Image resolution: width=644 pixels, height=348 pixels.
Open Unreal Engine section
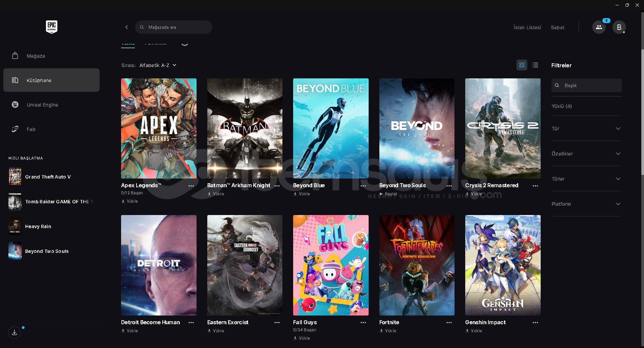coord(51,105)
